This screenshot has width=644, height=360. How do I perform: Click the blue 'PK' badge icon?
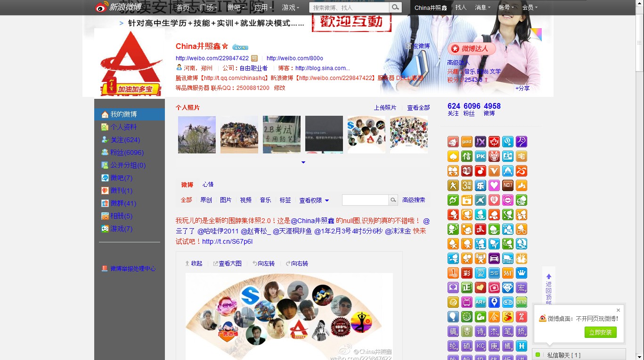pyautogui.click(x=481, y=156)
